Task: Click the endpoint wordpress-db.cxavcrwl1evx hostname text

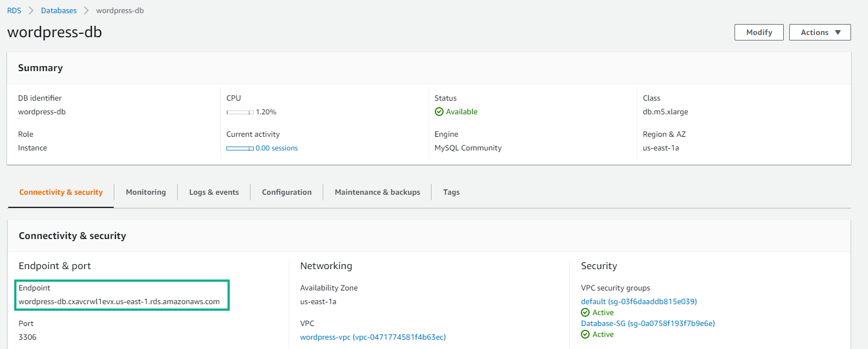Action: tap(119, 301)
